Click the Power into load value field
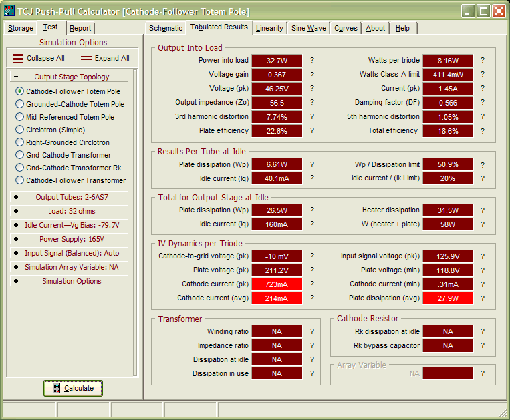Screen dimensions: 510x420 pos(277,61)
